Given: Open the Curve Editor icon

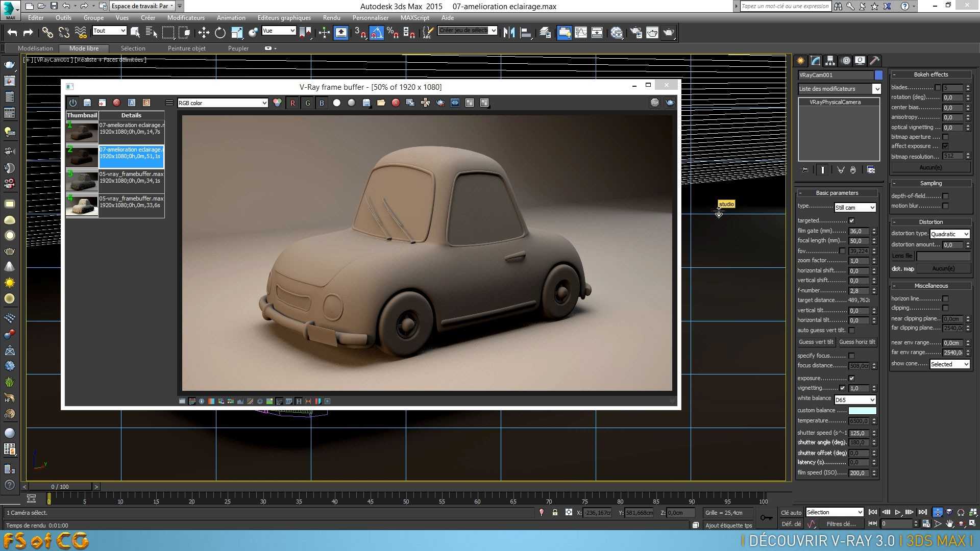Looking at the screenshot, I should click(x=581, y=33).
